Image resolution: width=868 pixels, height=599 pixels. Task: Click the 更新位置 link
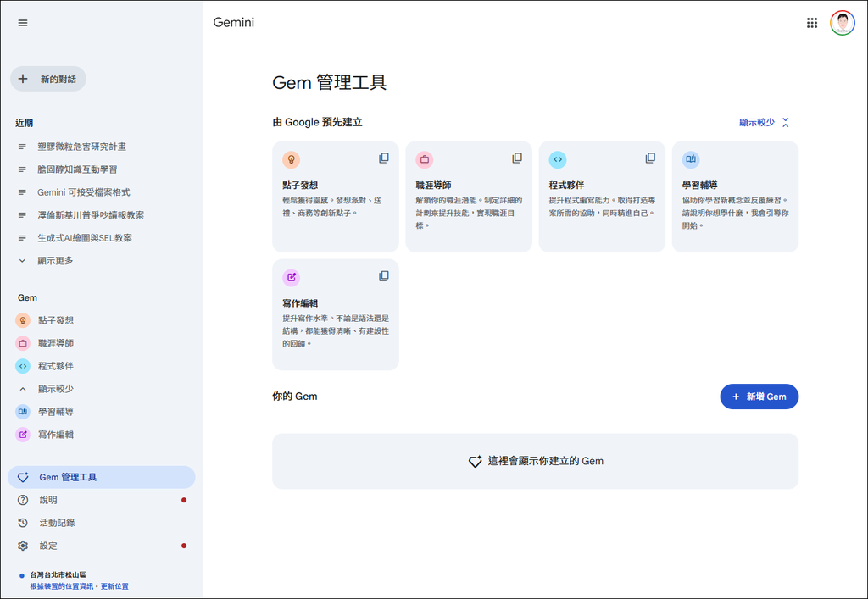tap(114, 586)
